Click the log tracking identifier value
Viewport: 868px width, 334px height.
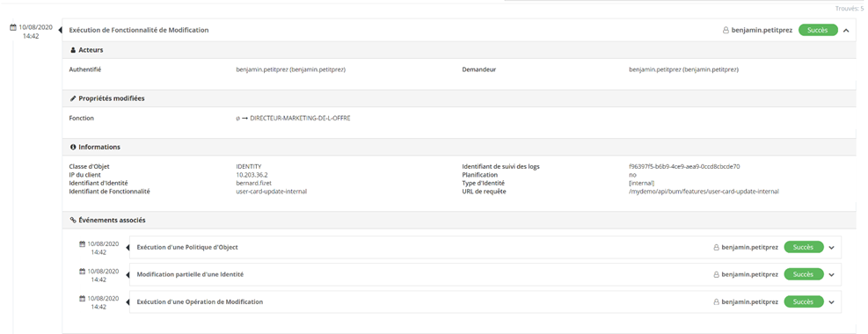[x=685, y=166]
